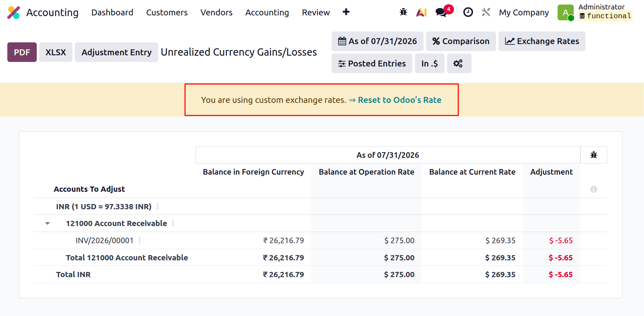Export the report as XLSX
Viewport: 644px width, 316px height.
pyautogui.click(x=56, y=52)
